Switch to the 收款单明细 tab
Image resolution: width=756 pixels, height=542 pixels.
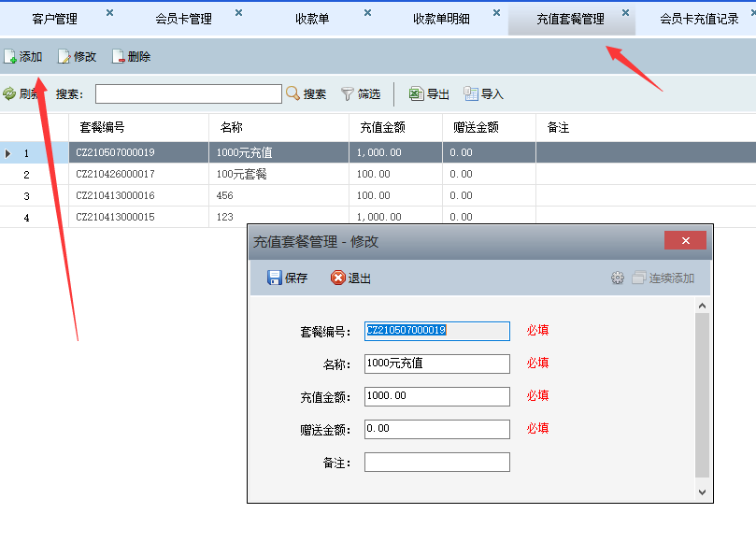point(443,19)
